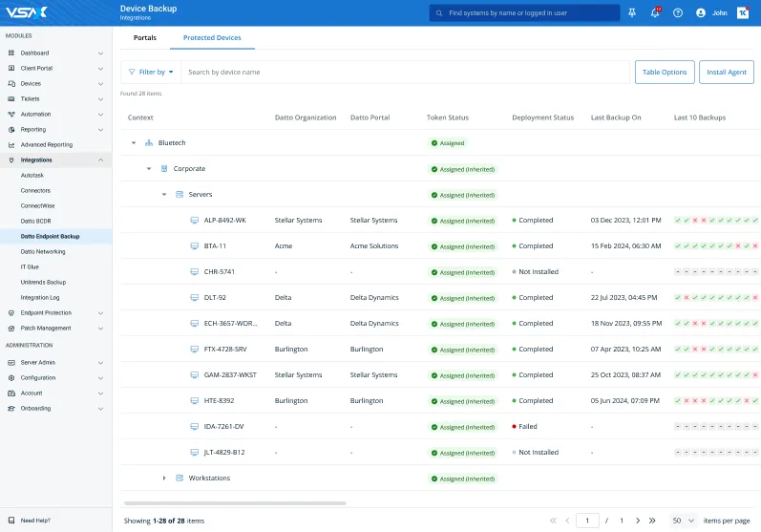Open the help question mark icon

[678, 13]
